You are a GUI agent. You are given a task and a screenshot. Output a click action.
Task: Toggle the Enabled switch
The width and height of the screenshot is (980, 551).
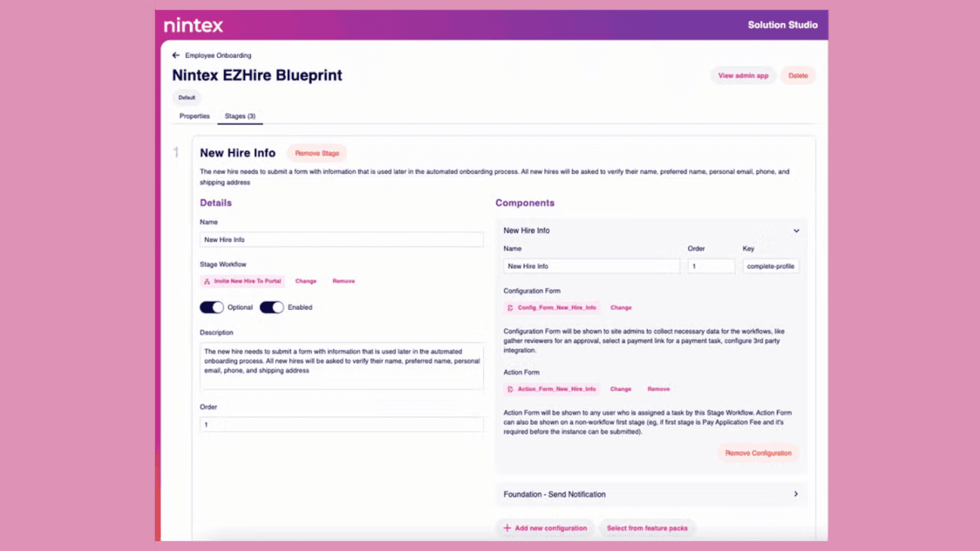[272, 307]
